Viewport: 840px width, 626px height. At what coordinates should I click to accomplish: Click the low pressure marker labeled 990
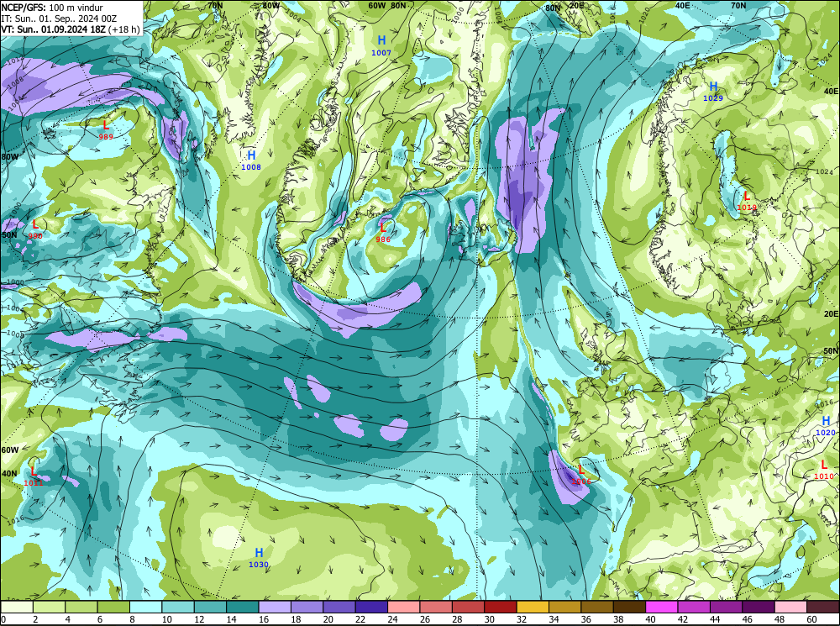[x=35, y=229]
